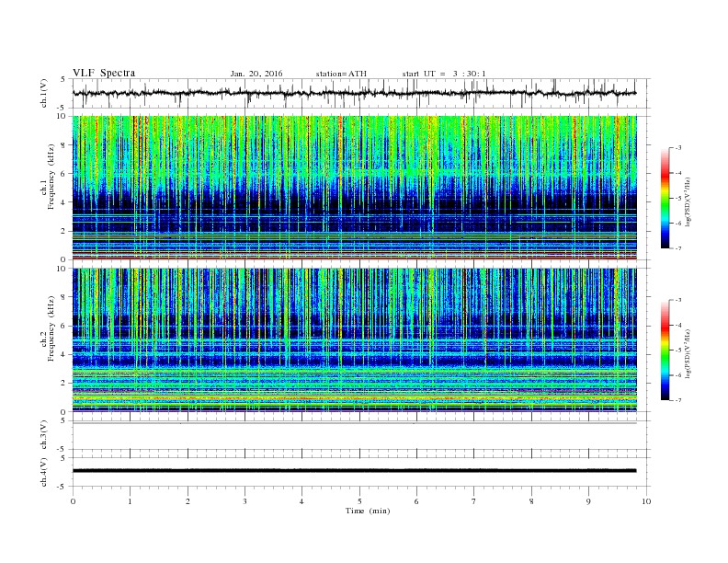Click the '6' tick on the time axis
Image resolution: width=728 pixels, height=563 pixels.
416,501
